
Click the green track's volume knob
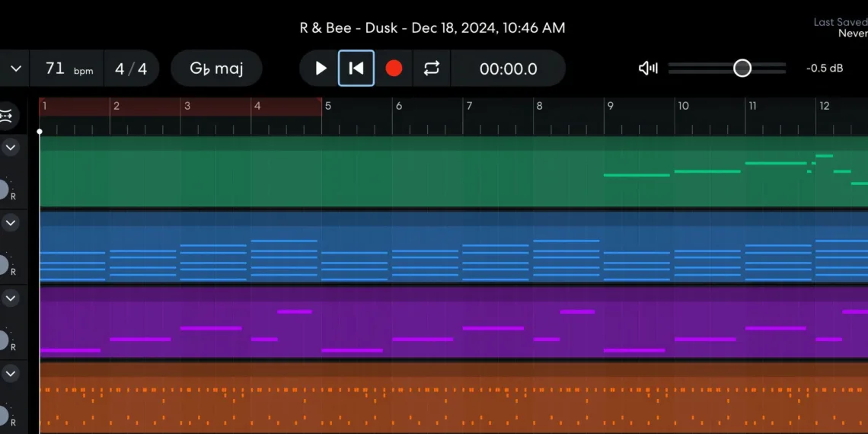click(3, 190)
